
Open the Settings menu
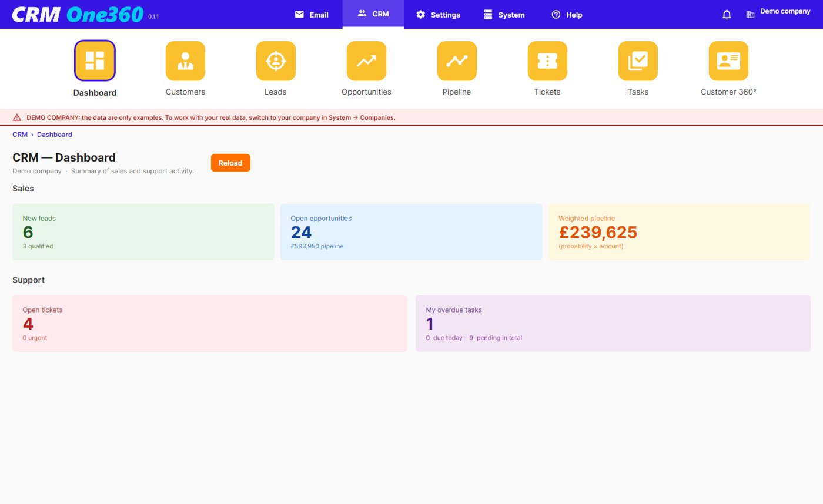(x=438, y=15)
